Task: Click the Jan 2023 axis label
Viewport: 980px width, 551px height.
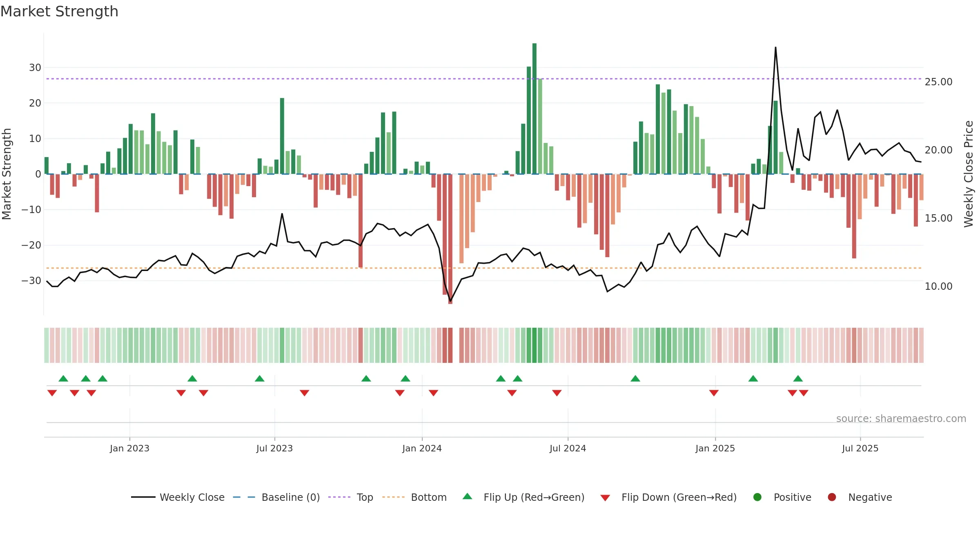Action: point(129,448)
